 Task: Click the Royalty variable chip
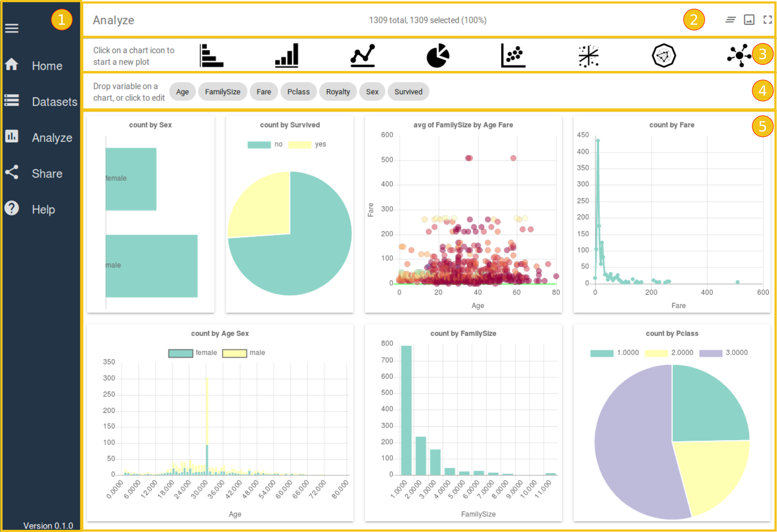click(338, 92)
